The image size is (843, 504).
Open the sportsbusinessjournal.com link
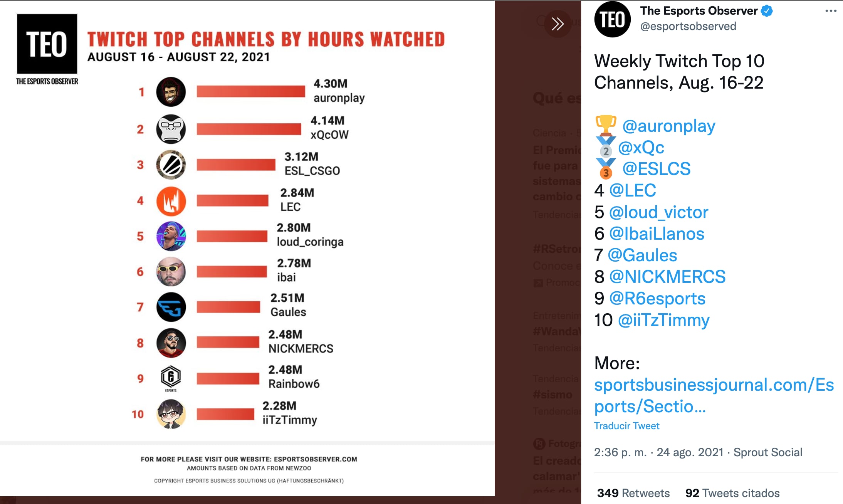point(714,395)
